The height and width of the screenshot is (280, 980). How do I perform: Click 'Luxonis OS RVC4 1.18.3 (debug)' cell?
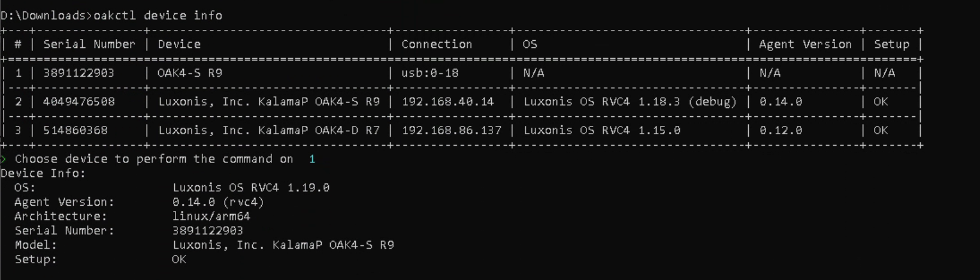[x=630, y=101]
